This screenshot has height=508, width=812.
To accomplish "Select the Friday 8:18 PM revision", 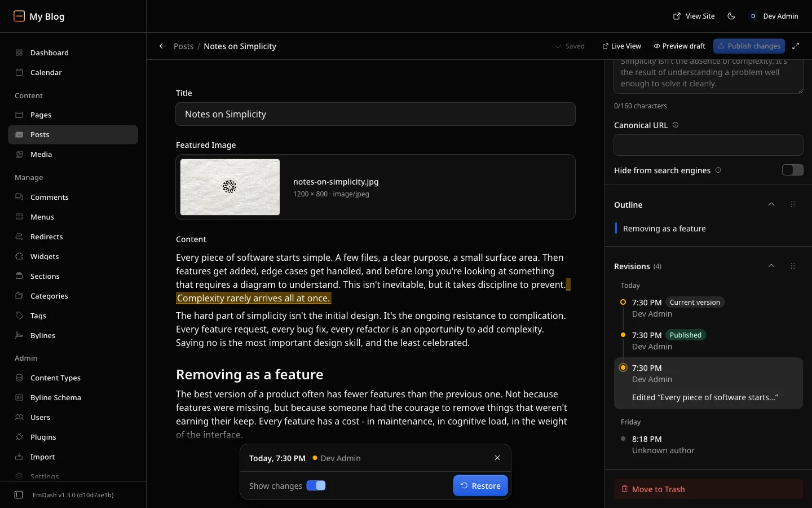I will point(708,445).
